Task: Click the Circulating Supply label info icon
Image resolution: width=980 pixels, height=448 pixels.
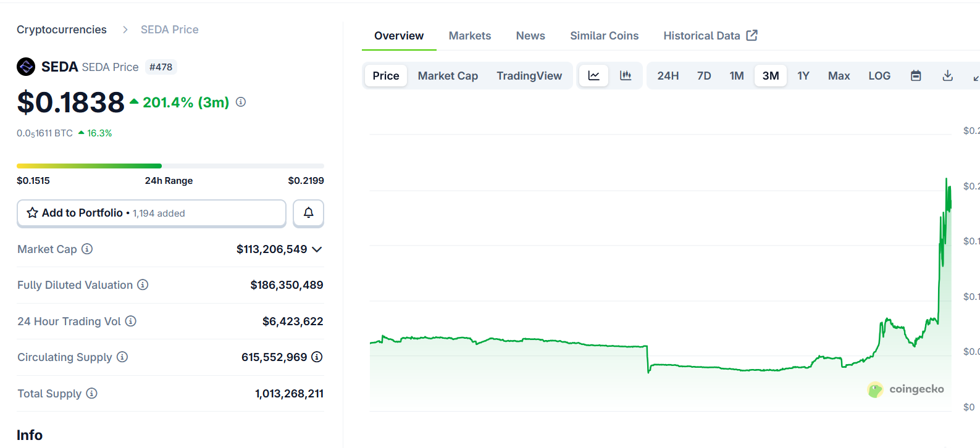Action: [122, 357]
